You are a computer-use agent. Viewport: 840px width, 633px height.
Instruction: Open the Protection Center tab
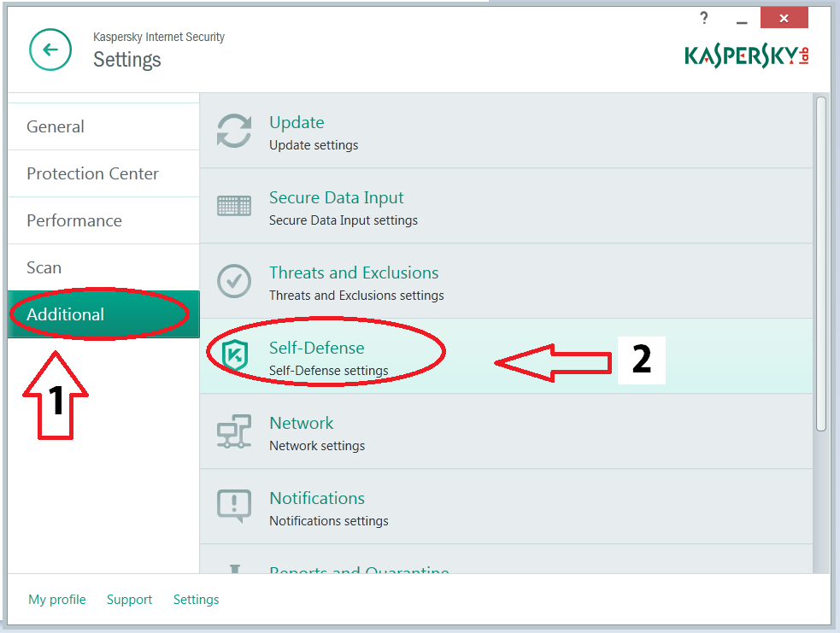point(104,173)
